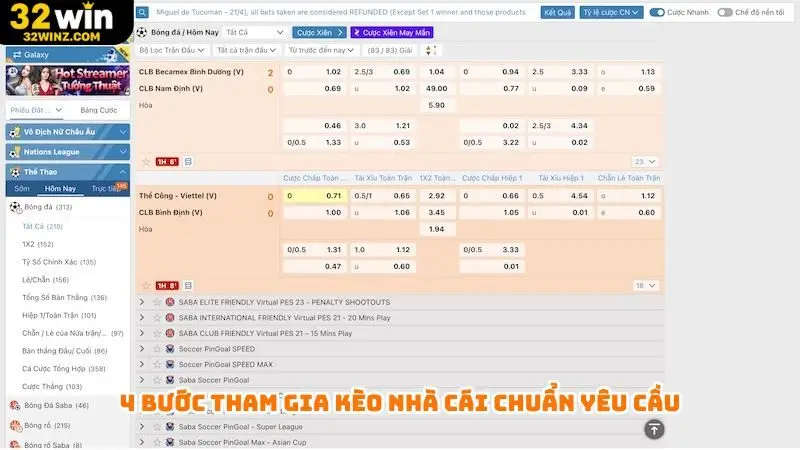
Task: Open the Kết Quả results button
Action: (x=557, y=12)
